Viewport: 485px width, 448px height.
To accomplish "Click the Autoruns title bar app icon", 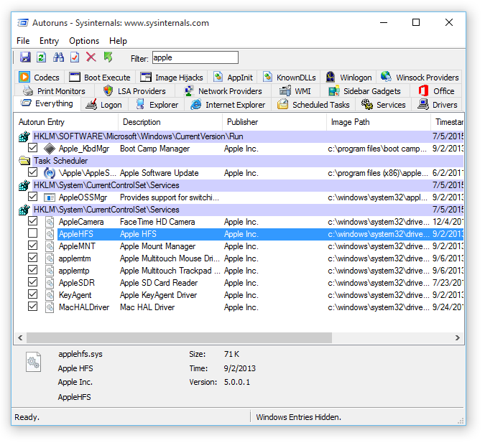I will click(23, 23).
